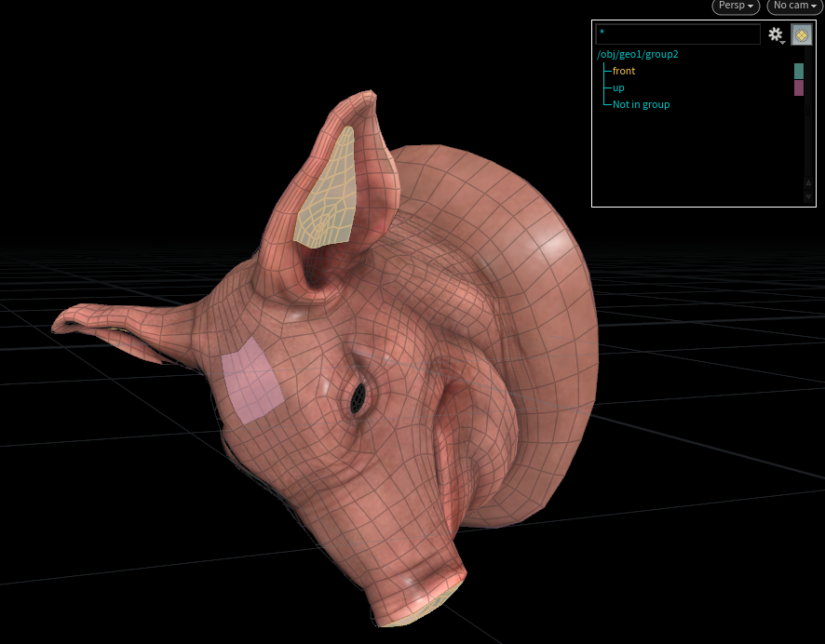Click the teal color swatch for front
This screenshot has width=825, height=644.
point(798,71)
